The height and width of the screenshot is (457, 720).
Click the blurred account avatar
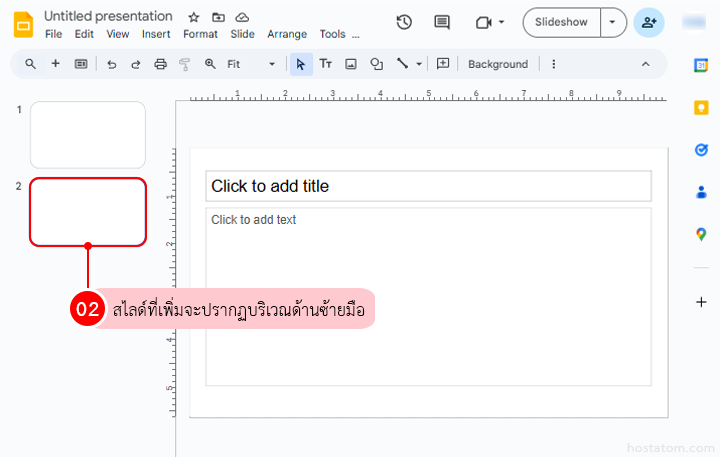coord(694,22)
